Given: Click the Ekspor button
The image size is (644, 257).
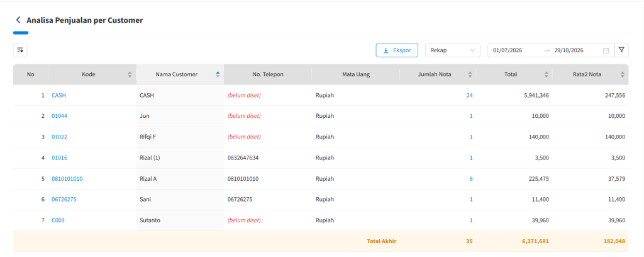Looking at the screenshot, I should (x=397, y=50).
